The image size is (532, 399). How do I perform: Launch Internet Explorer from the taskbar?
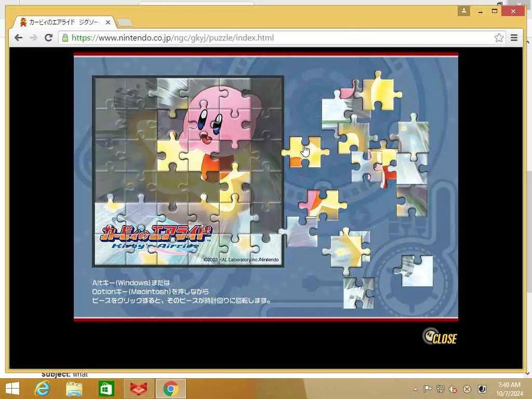coord(42,389)
